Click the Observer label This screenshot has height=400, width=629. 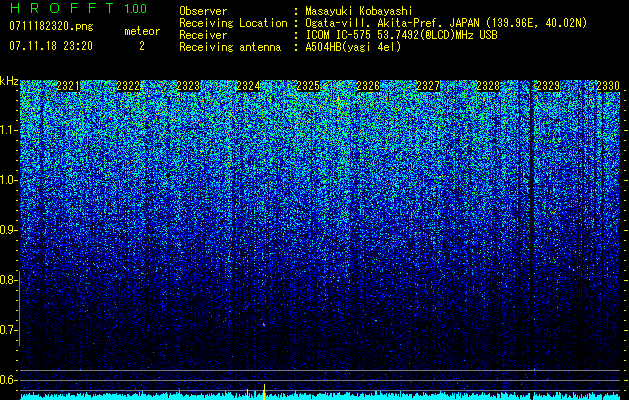[203, 11]
